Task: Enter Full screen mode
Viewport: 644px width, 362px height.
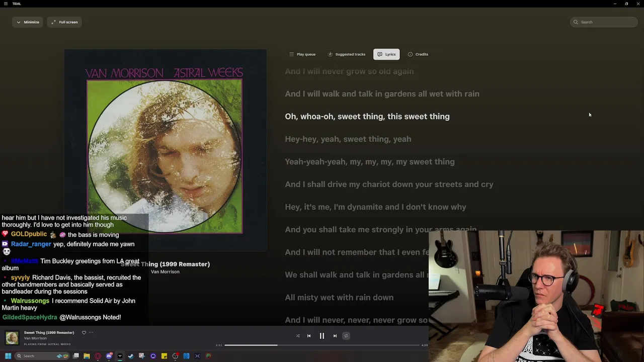Action: [64, 22]
